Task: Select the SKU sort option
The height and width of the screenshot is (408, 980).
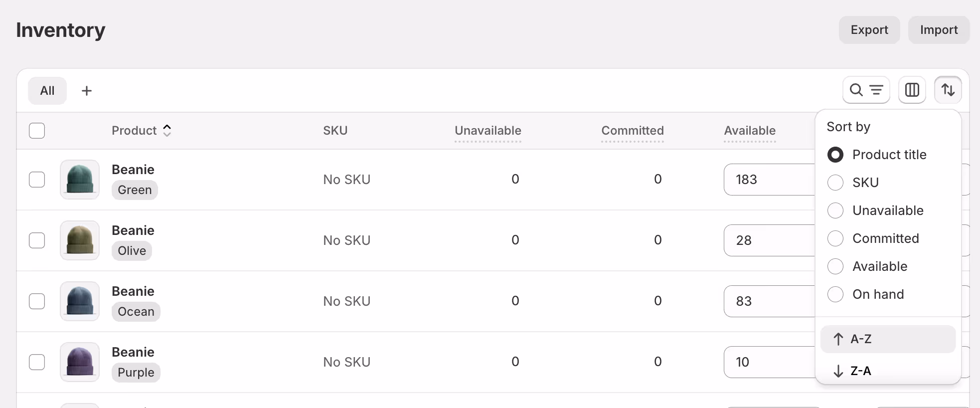Action: coord(835,182)
